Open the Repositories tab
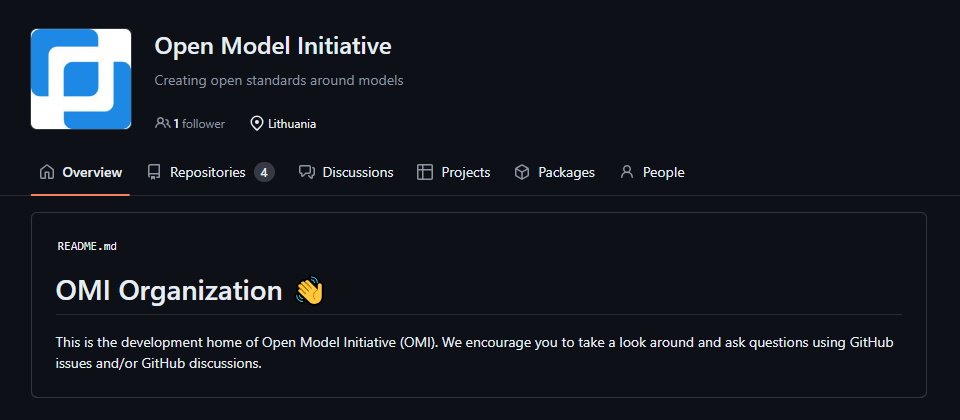 (211, 172)
